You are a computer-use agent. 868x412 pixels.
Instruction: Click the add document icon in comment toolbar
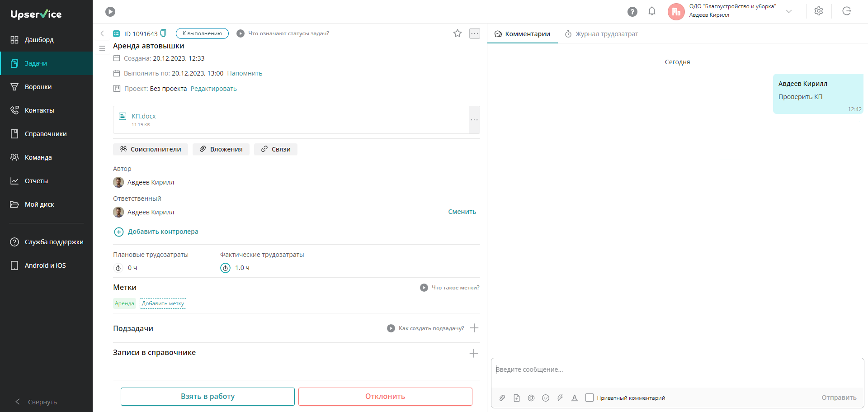pos(517,398)
